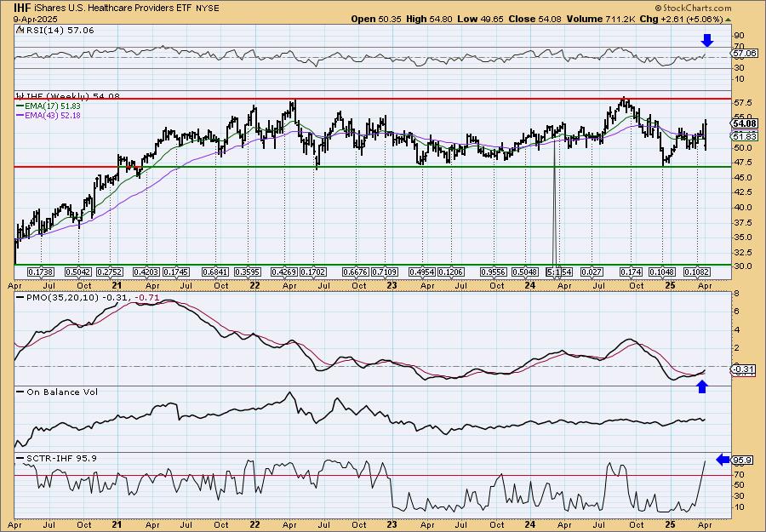
Task: Click the green up triangle beside change
Action: click(x=728, y=20)
